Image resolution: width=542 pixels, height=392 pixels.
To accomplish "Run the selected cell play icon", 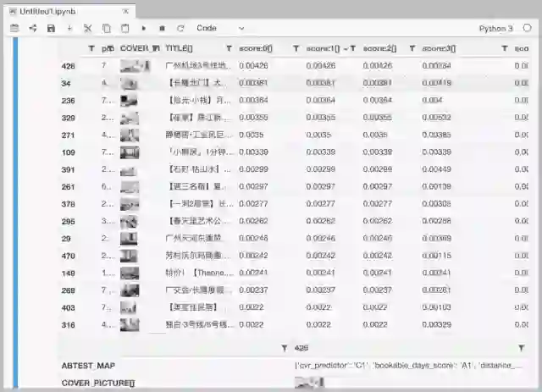I will pyautogui.click(x=144, y=28).
